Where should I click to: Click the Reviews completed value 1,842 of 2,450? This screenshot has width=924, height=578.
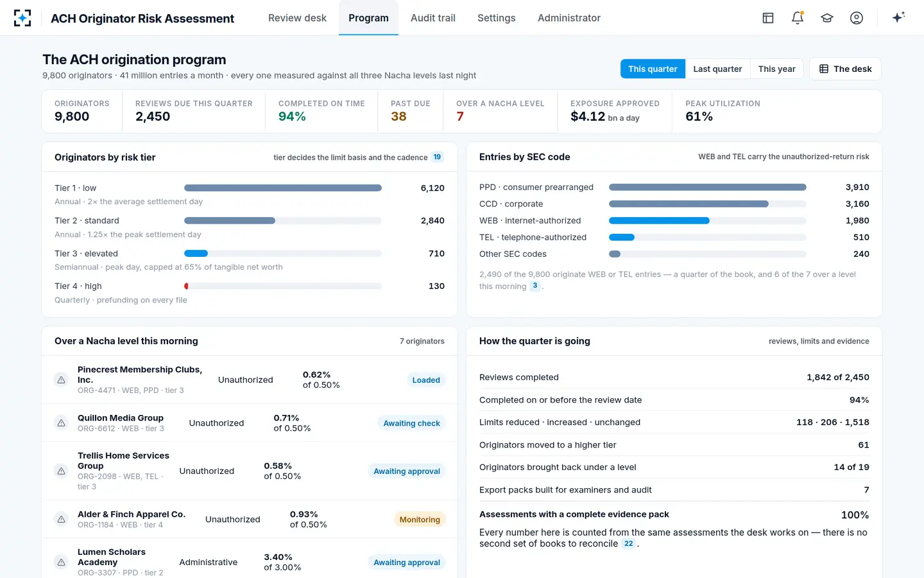pos(838,377)
